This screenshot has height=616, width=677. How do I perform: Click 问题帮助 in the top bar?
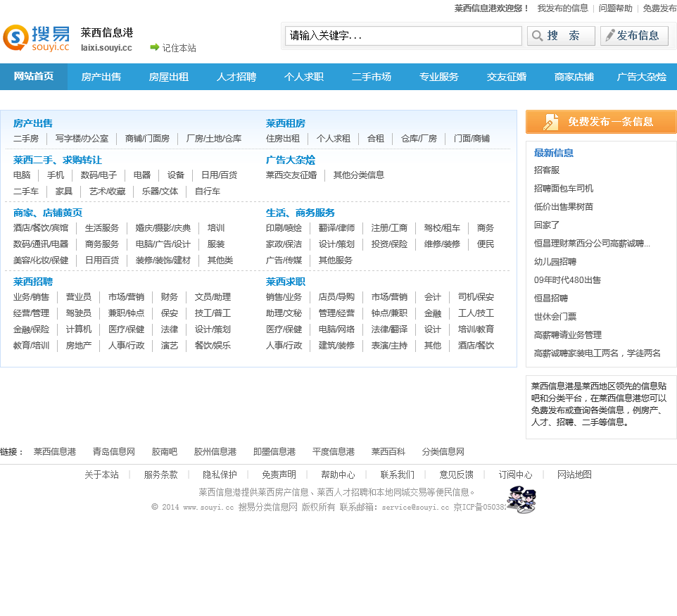615,8
